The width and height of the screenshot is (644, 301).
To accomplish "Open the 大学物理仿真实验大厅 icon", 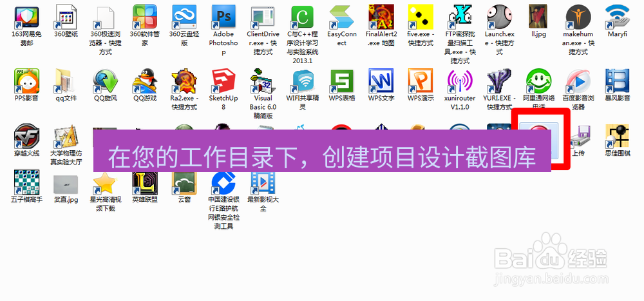I will 66,136.
